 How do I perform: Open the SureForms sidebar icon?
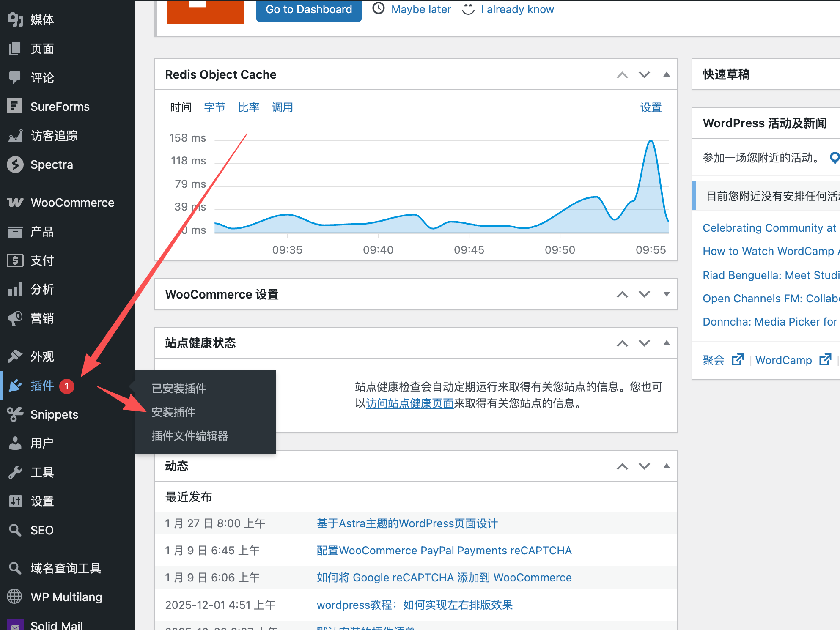coord(14,106)
